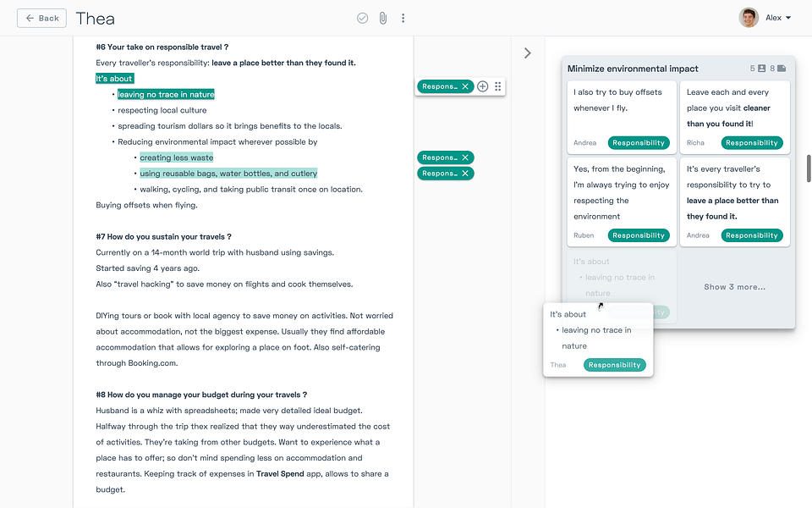Click Responsibility tag on Thea's dragged card

[615, 365]
